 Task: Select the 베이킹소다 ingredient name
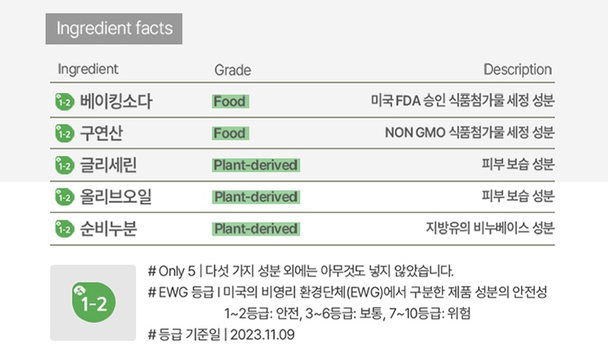click(x=116, y=102)
